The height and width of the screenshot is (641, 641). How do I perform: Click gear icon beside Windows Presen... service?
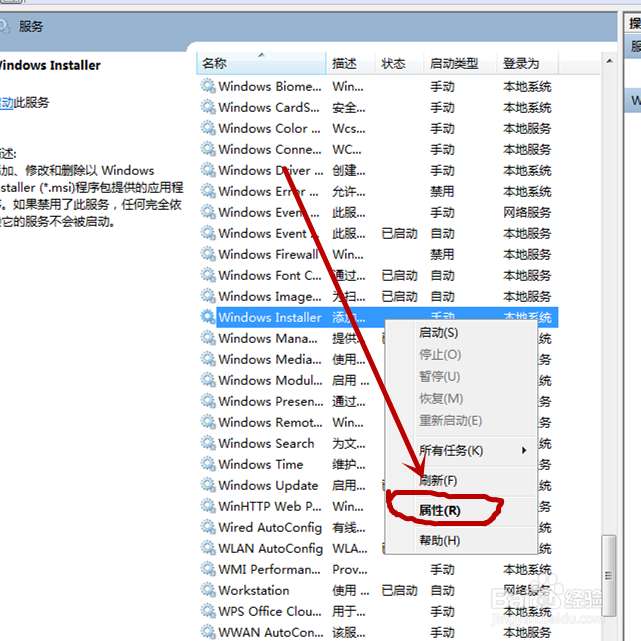[208, 401]
